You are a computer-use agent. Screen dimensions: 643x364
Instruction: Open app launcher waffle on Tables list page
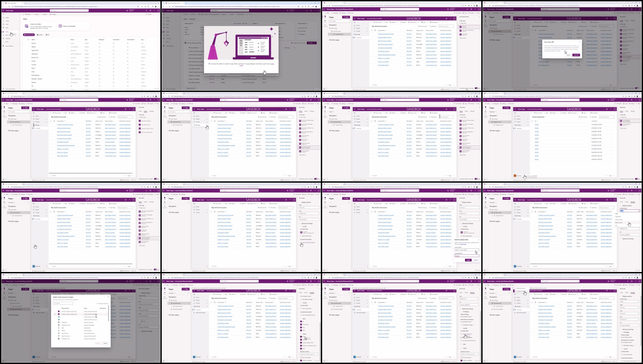(3, 11)
